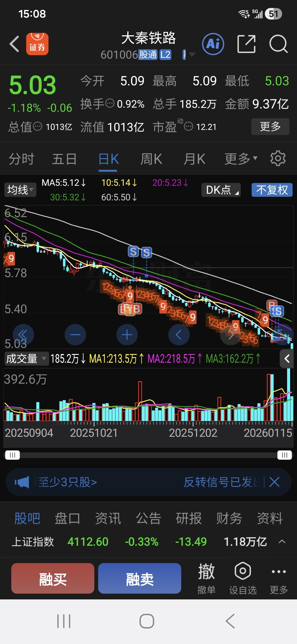Screen dimensions: 297x644
Task: Tap the 市盈 info bubble icon
Action: (189, 127)
